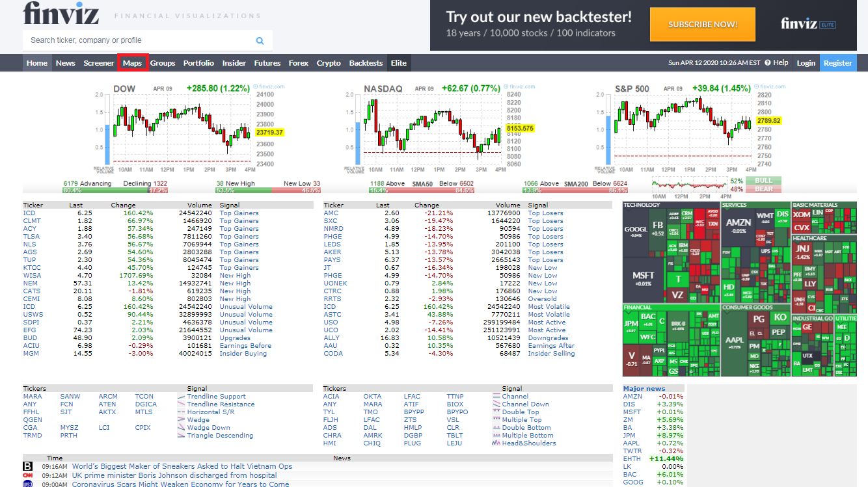Open the NASDAQ intraday chart
This screenshot has width=868, height=487.
pos(441,128)
